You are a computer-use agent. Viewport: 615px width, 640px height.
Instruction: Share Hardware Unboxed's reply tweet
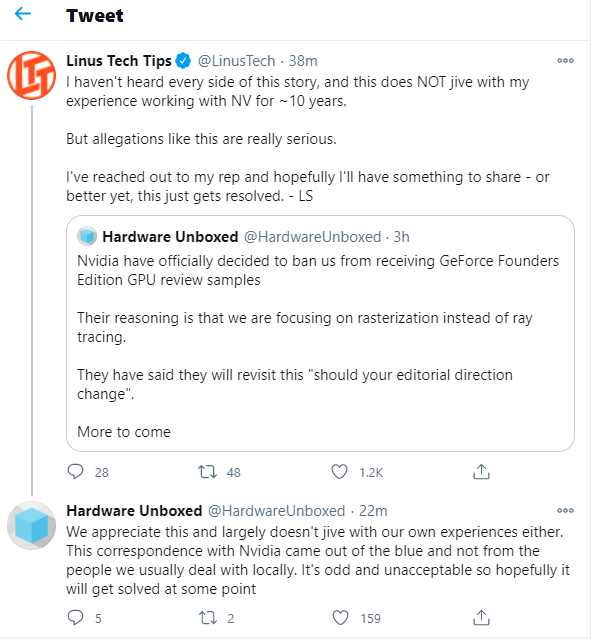pos(481,618)
